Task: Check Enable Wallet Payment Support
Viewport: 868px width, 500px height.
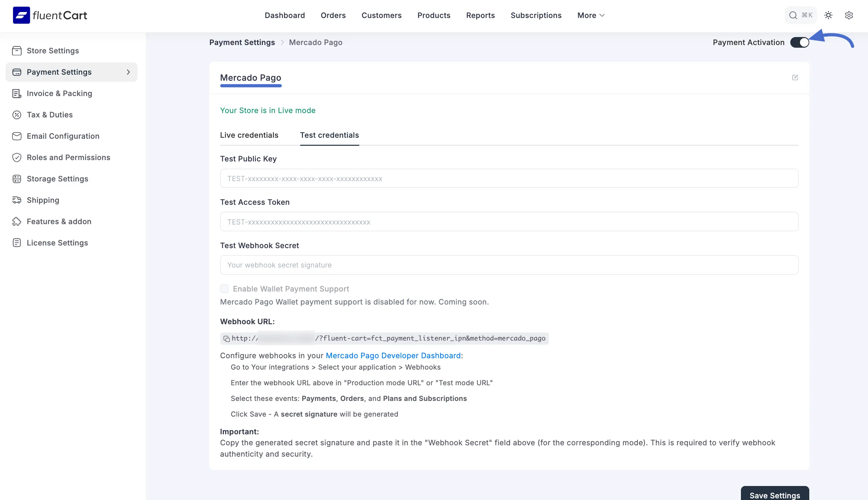Action: coord(224,289)
